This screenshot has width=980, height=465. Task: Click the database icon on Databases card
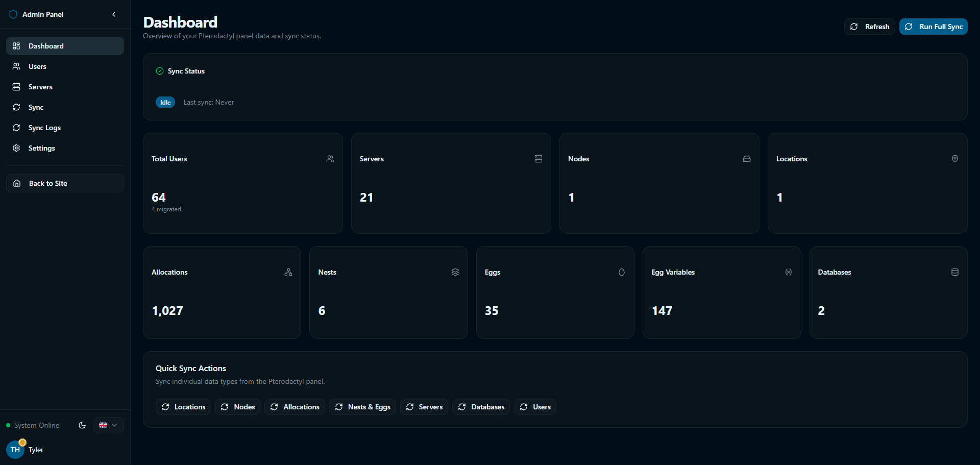[x=955, y=272]
